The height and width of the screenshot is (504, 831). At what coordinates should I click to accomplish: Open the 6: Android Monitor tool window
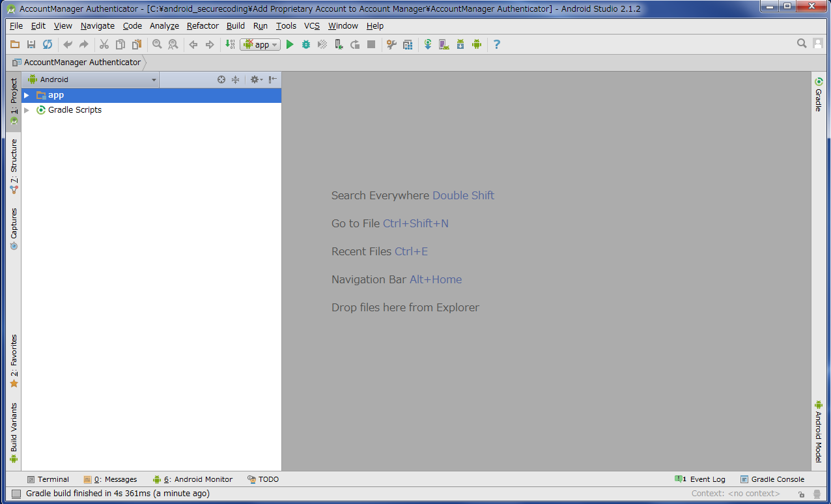(192, 479)
